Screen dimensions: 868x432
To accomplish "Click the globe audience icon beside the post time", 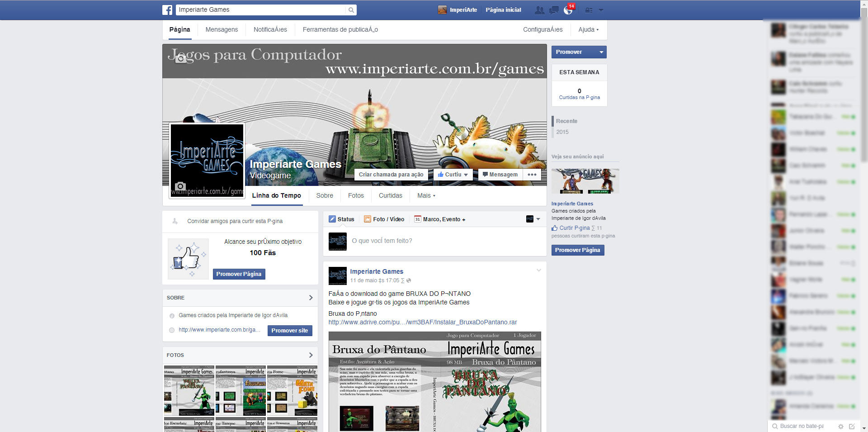I will (409, 281).
